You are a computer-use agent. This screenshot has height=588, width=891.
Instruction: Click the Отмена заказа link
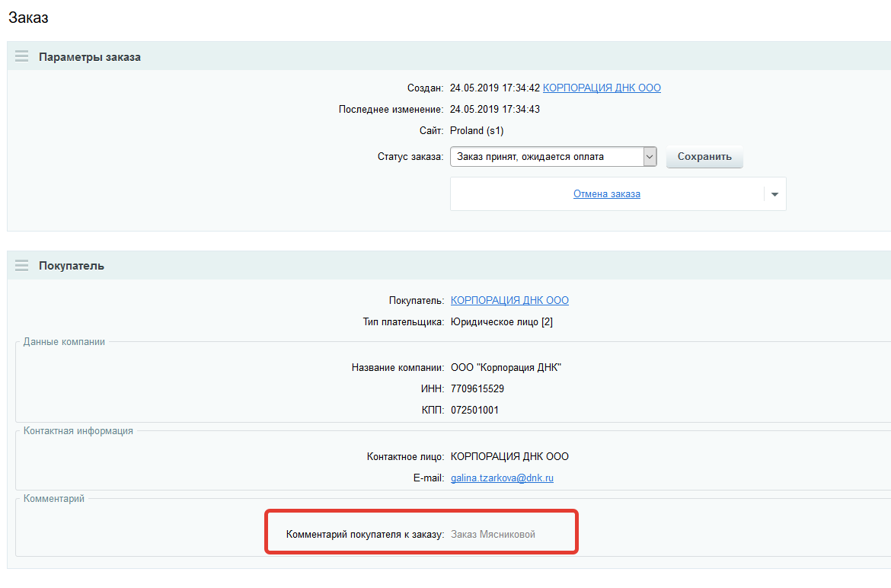point(606,194)
